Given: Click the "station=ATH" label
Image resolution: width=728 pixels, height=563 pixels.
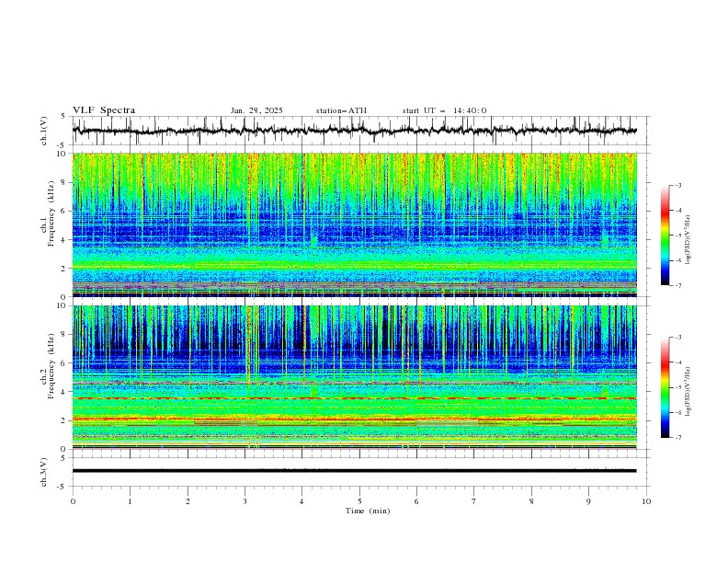Looking at the screenshot, I should [x=341, y=110].
